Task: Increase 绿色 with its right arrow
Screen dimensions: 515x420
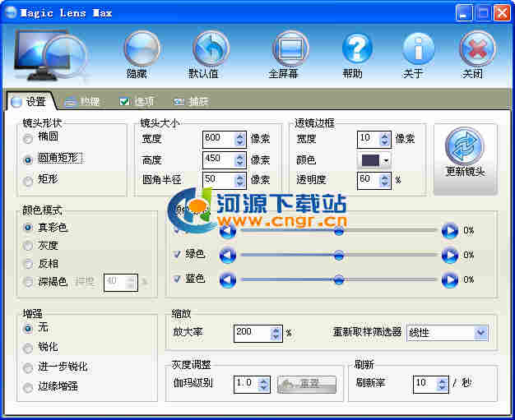Action: 450,256
